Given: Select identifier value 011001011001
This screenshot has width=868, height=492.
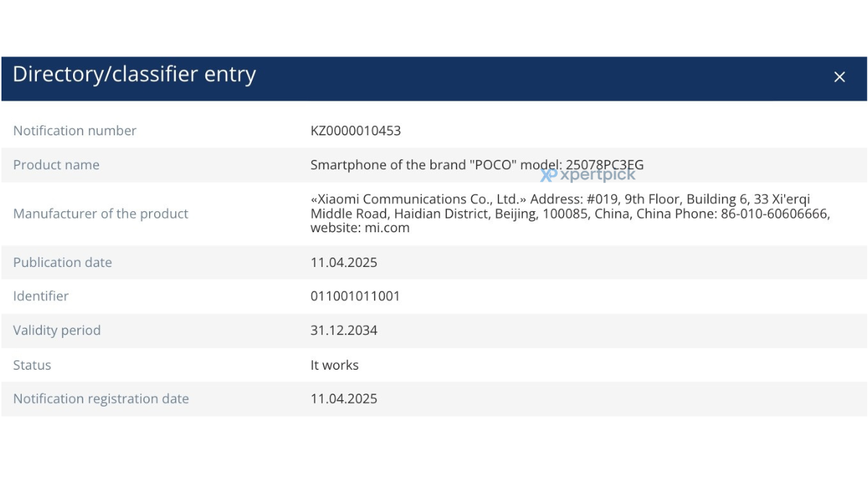Looking at the screenshot, I should pyautogui.click(x=355, y=296).
